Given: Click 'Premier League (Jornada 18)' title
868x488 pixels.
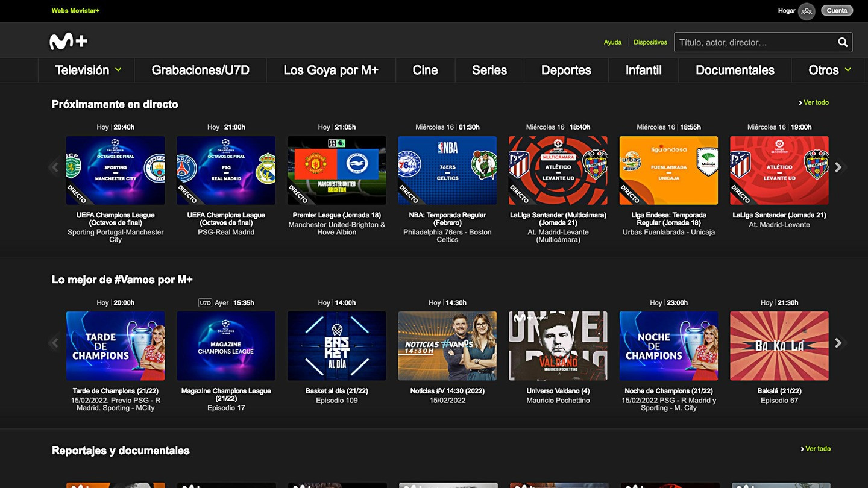Looking at the screenshot, I should [336, 215].
